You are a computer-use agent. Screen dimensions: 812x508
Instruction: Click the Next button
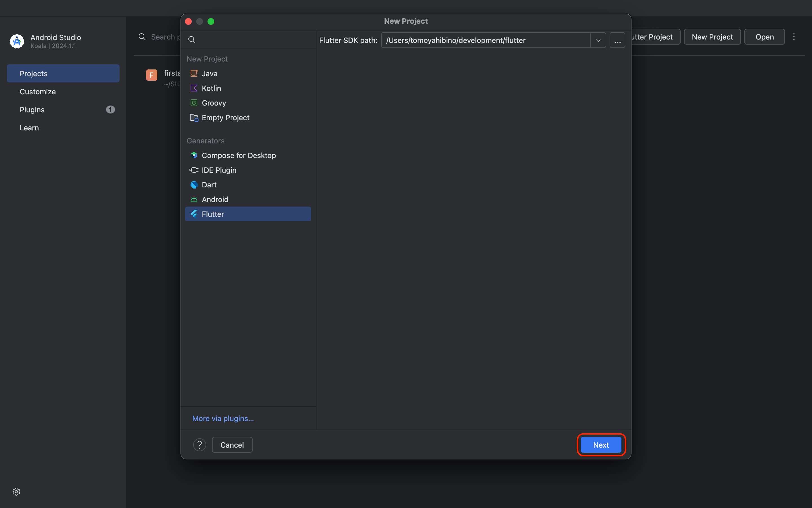(x=601, y=445)
